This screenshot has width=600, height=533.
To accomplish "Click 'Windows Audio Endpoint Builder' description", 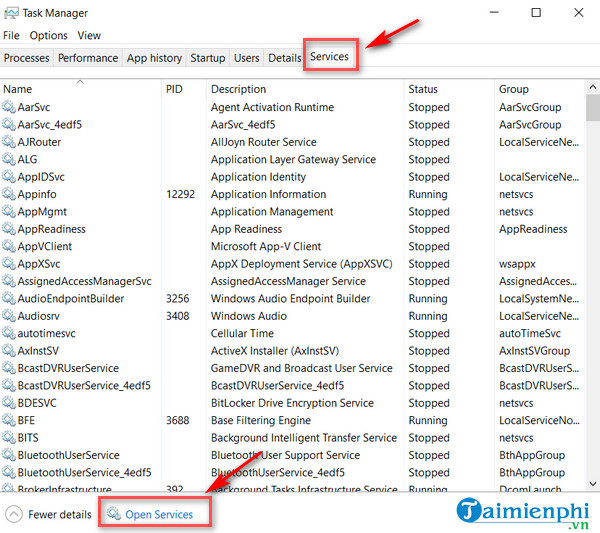I will (x=290, y=298).
